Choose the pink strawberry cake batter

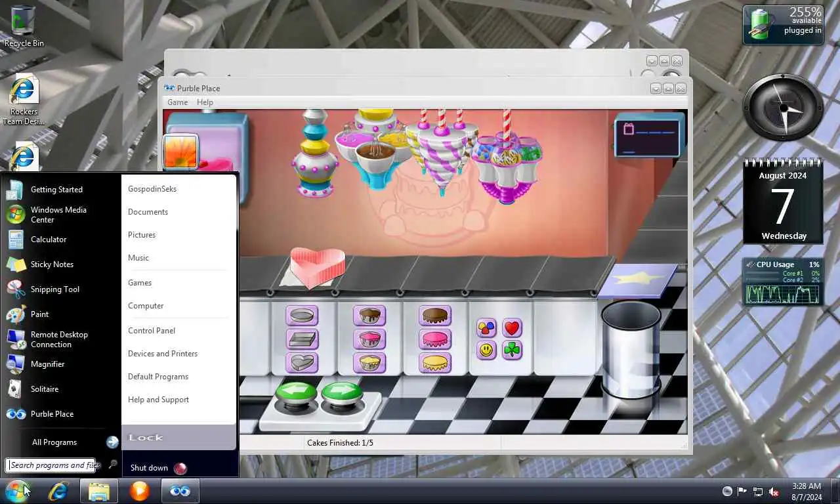coord(369,339)
